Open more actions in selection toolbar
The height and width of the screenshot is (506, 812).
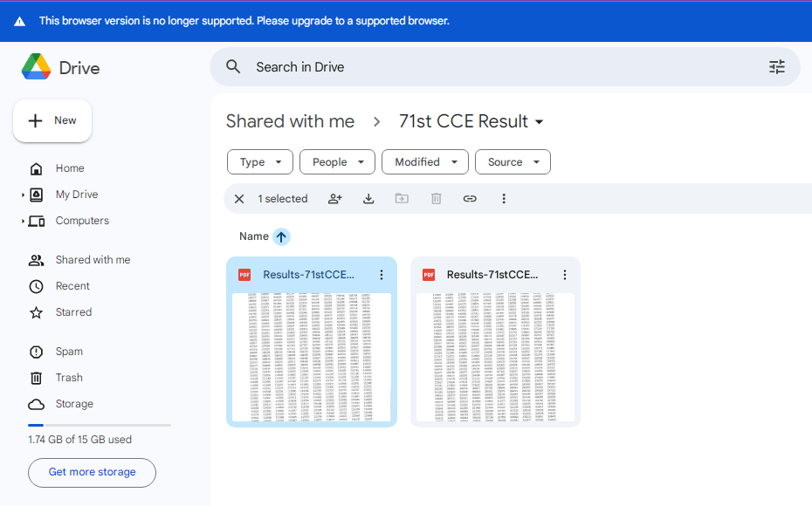coord(504,199)
